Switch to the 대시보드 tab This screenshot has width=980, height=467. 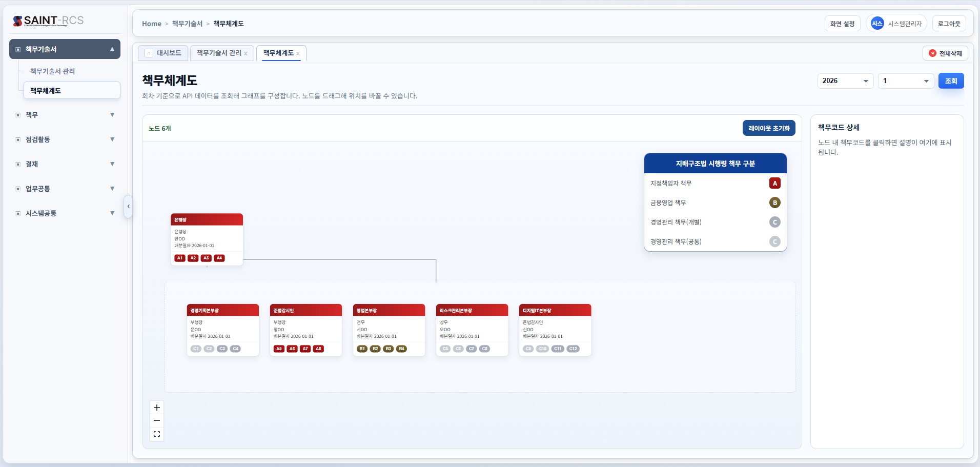(x=164, y=53)
